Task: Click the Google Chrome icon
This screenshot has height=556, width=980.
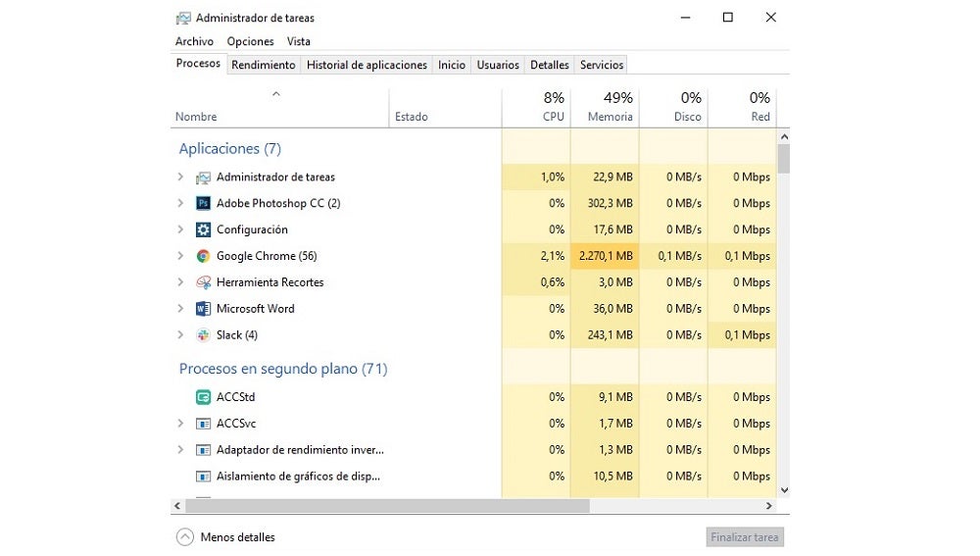Action: click(203, 256)
